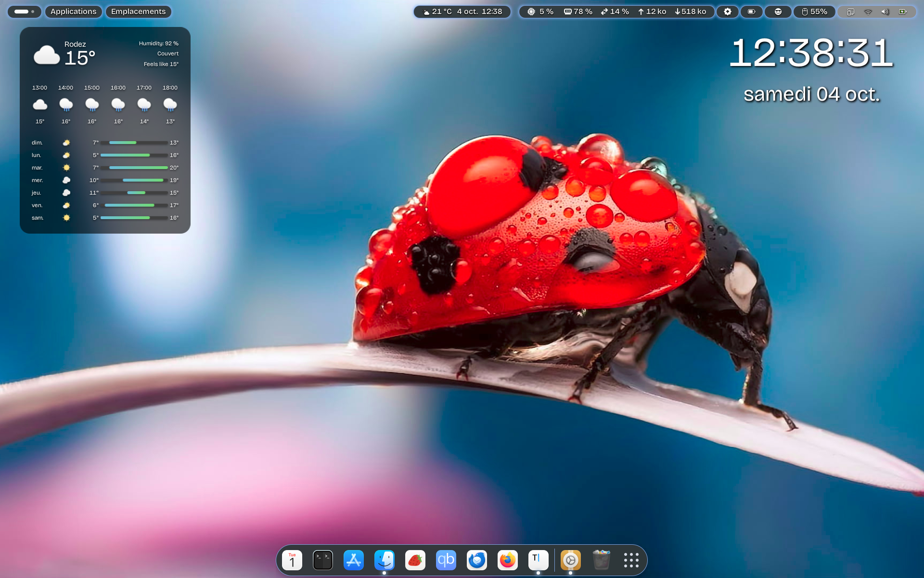Open the Trash in the dock
The image size is (924, 578).
point(601,560)
